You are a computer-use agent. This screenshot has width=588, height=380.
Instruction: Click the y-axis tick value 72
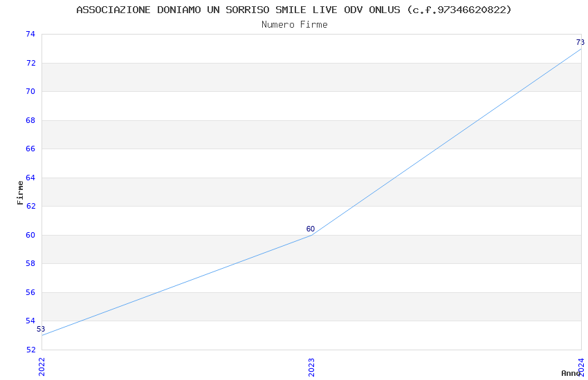(30, 63)
